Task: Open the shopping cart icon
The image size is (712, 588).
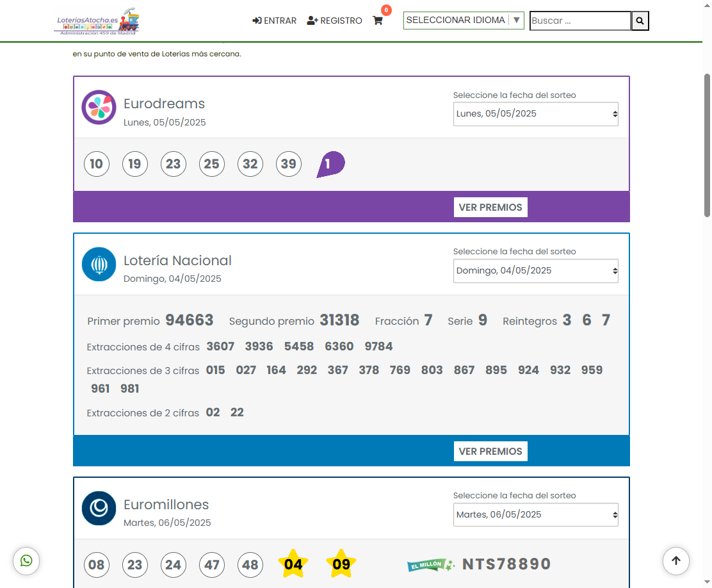Action: 377,20
